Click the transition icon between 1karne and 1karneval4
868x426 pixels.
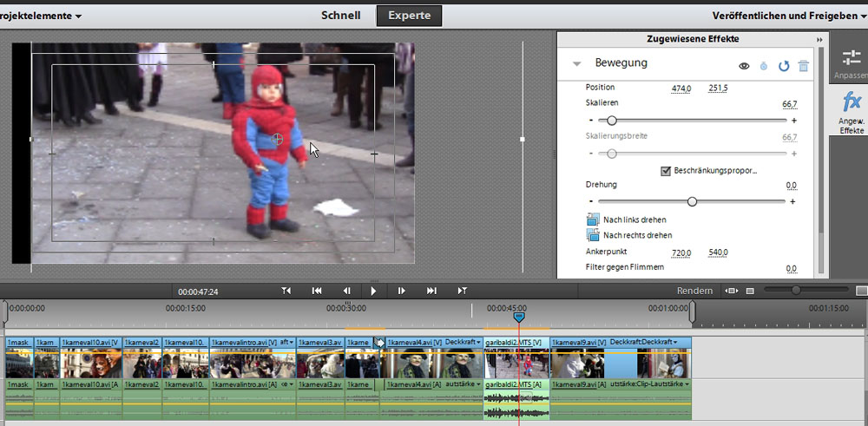point(379,343)
